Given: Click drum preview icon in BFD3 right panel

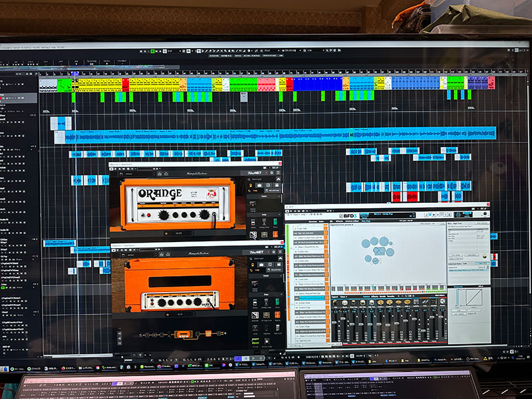Looking at the screenshot, I should point(484,255).
